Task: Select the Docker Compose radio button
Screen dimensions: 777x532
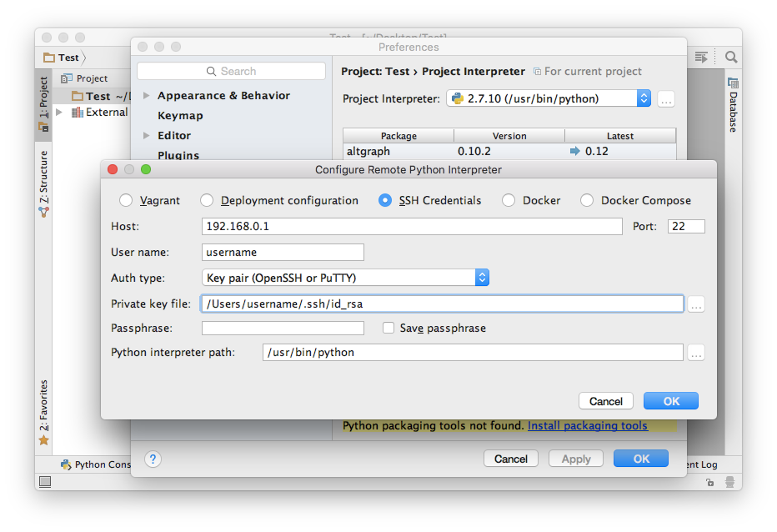Action: [x=587, y=200]
